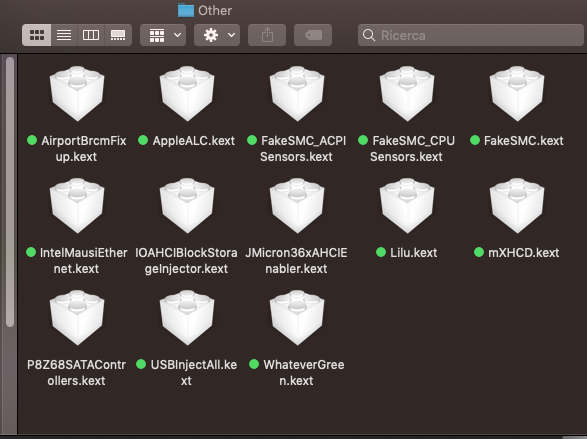Open the gear action menu
Viewport: 587px width, 439px height.
tap(217, 35)
